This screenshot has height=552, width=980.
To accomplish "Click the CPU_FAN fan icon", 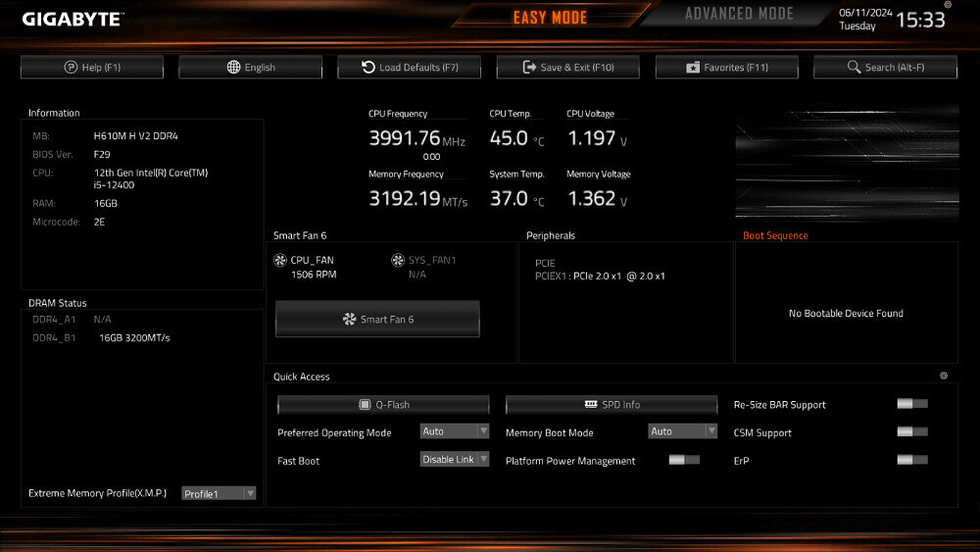I will [280, 260].
